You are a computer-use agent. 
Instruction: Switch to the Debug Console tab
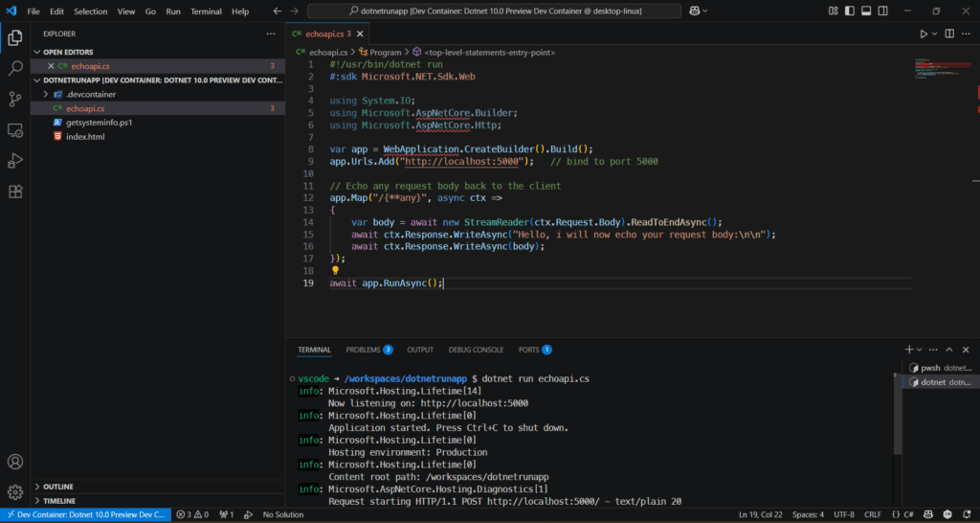(x=476, y=350)
